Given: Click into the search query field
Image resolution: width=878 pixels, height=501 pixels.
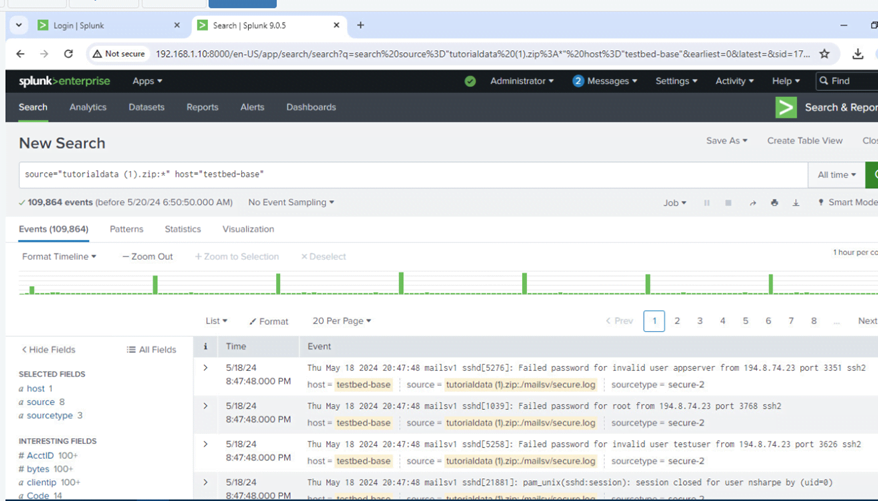Looking at the screenshot, I should [413, 175].
